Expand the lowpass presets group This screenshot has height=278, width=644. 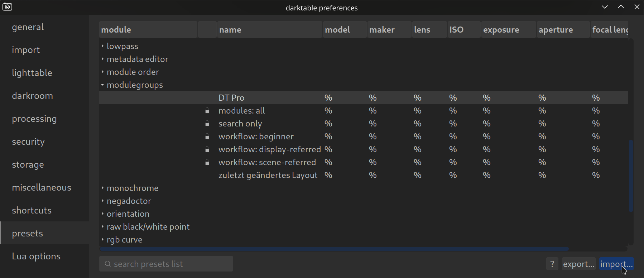pyautogui.click(x=102, y=46)
